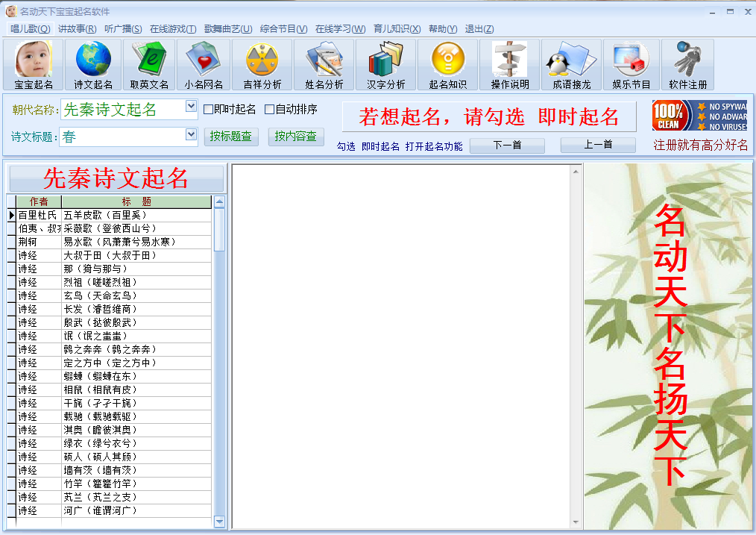Screen dimensions: 756x535
Task: Go to previous poem with 上一首
Action: 598,145
